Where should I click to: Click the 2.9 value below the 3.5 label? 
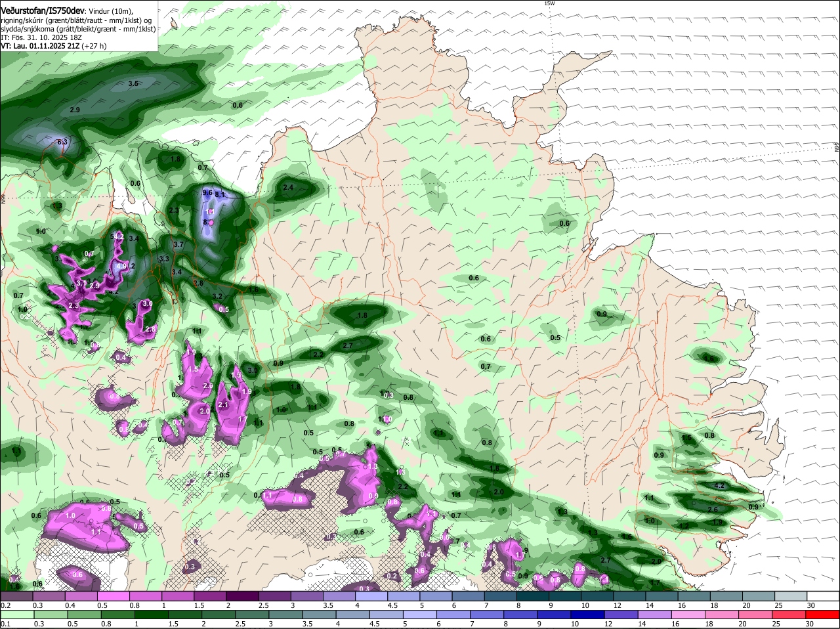[75, 110]
